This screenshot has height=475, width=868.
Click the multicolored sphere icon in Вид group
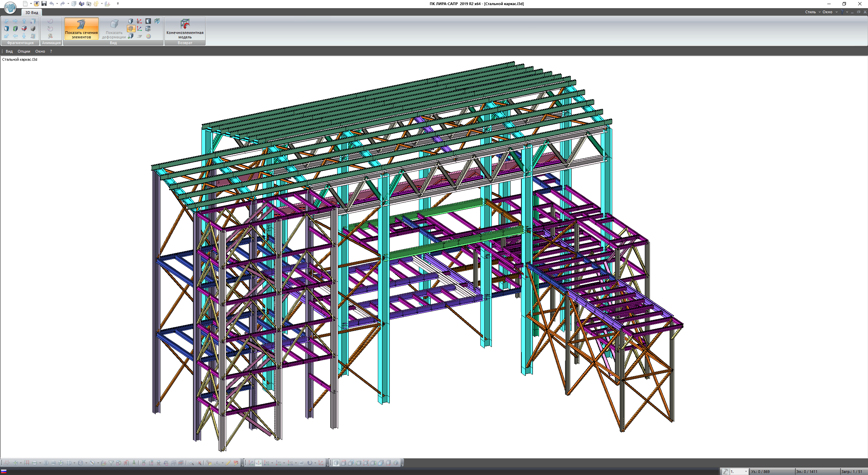click(149, 36)
